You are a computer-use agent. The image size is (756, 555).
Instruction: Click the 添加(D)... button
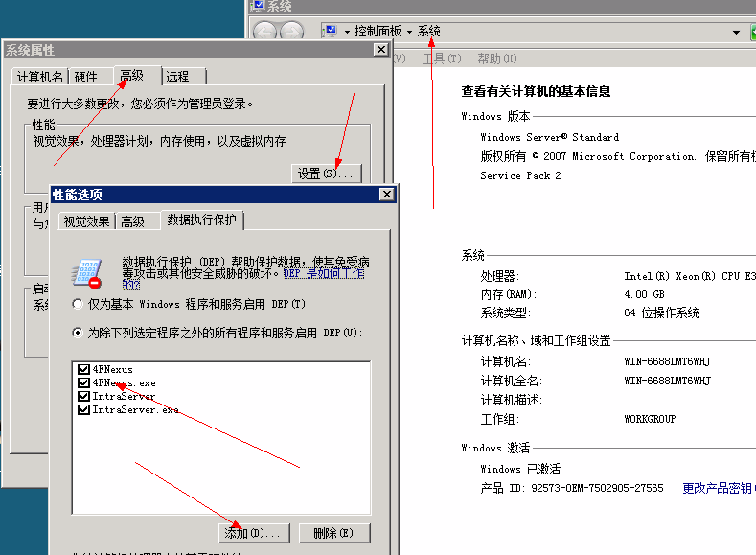pyautogui.click(x=254, y=533)
